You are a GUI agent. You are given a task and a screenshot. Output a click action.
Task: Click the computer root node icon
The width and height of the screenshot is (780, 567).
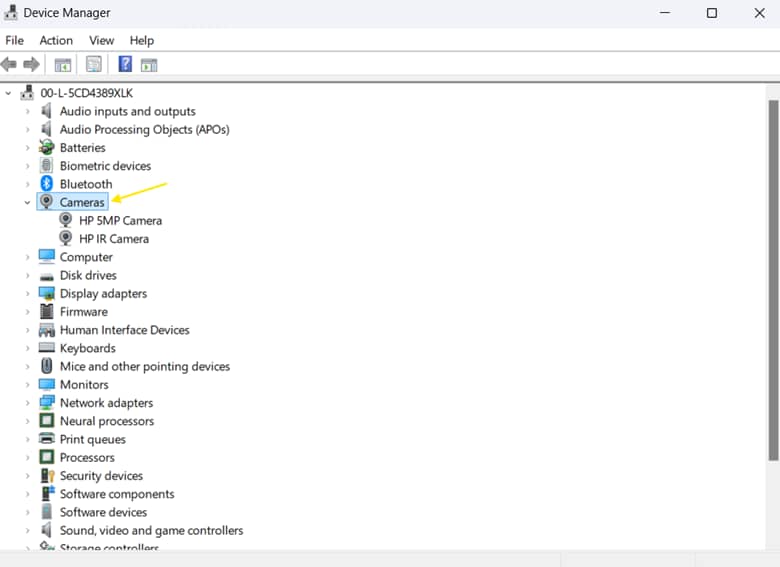point(27,93)
